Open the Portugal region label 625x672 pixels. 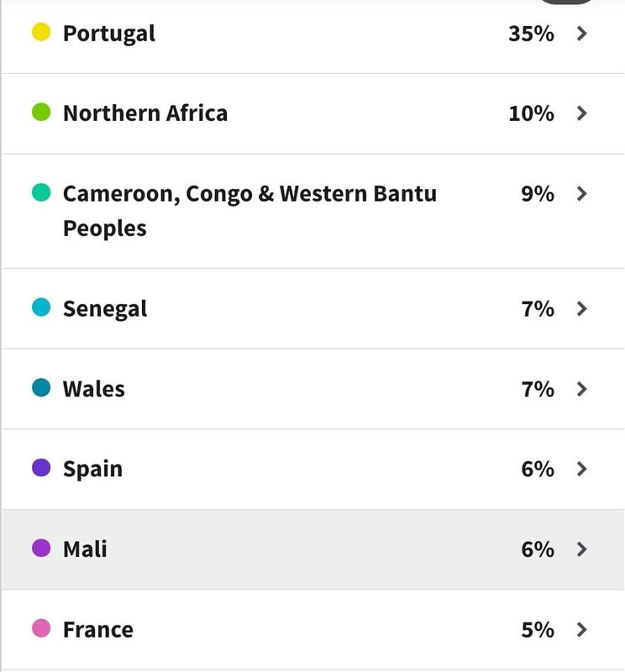coord(109,34)
